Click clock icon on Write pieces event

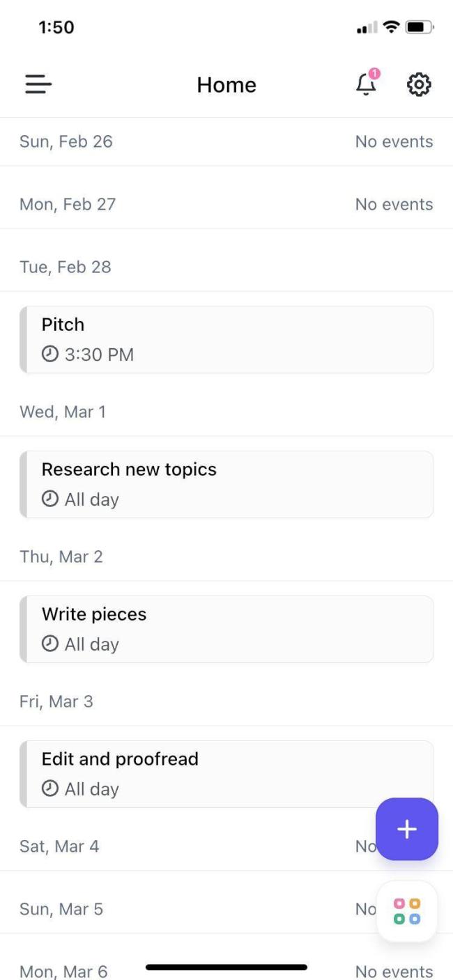[49, 644]
